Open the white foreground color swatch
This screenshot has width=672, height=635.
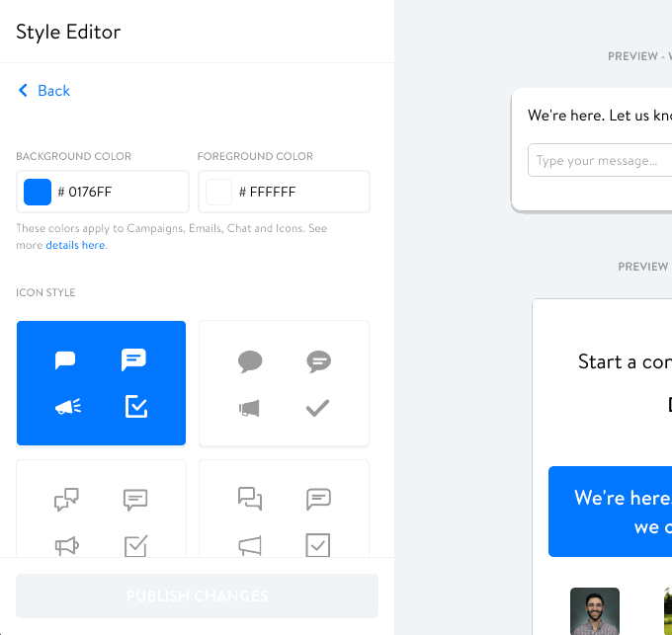click(x=218, y=192)
